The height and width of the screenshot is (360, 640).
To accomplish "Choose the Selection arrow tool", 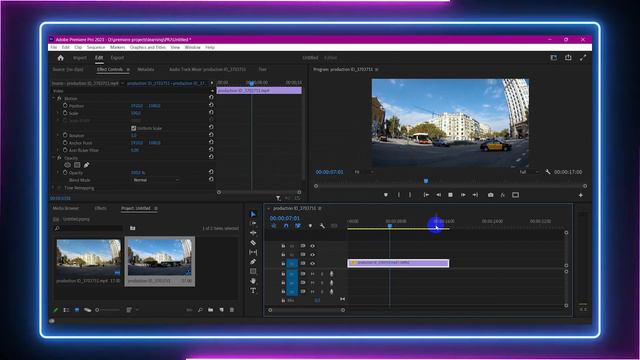I will [x=253, y=214].
